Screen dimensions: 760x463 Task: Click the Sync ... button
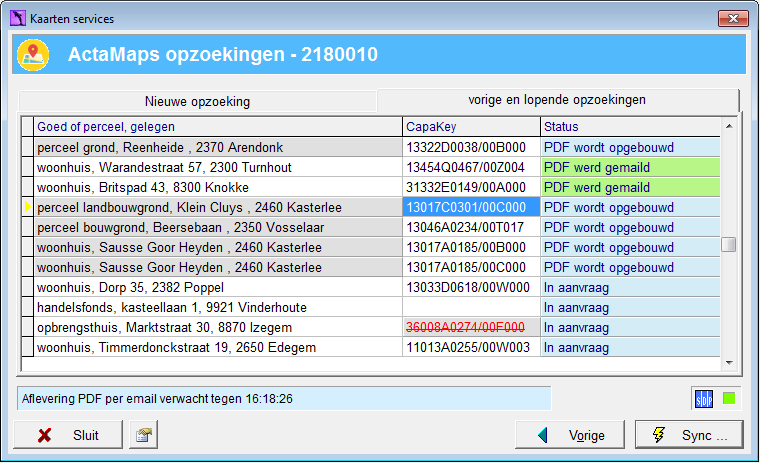[x=689, y=434]
